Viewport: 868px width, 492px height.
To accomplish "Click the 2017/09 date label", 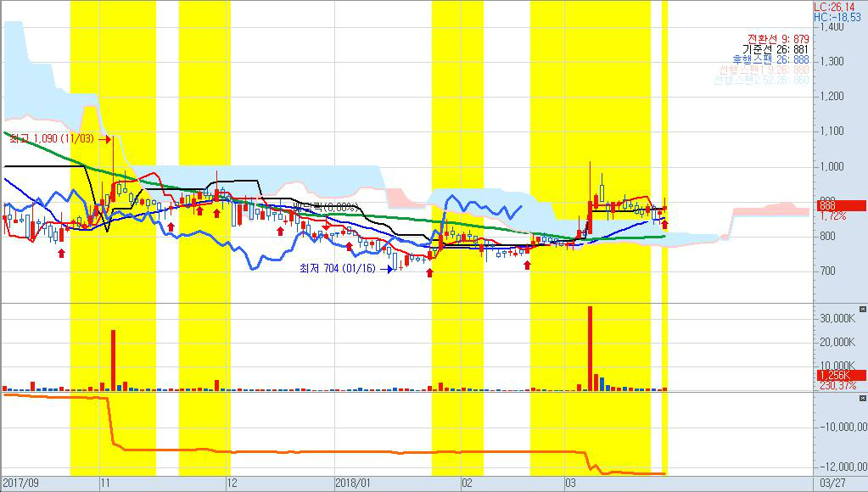I will [21, 484].
